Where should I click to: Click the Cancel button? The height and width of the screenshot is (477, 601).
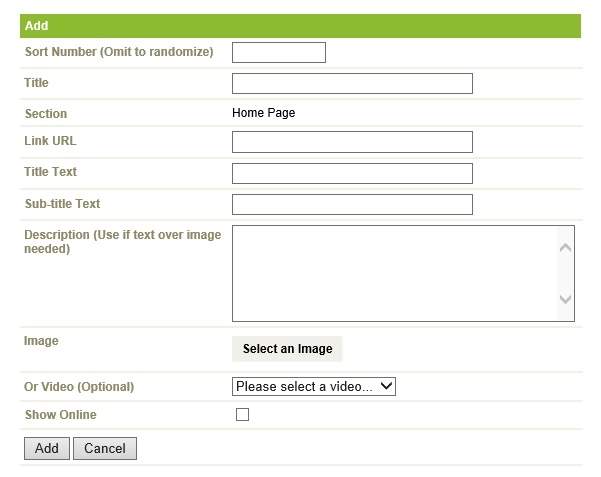click(105, 448)
